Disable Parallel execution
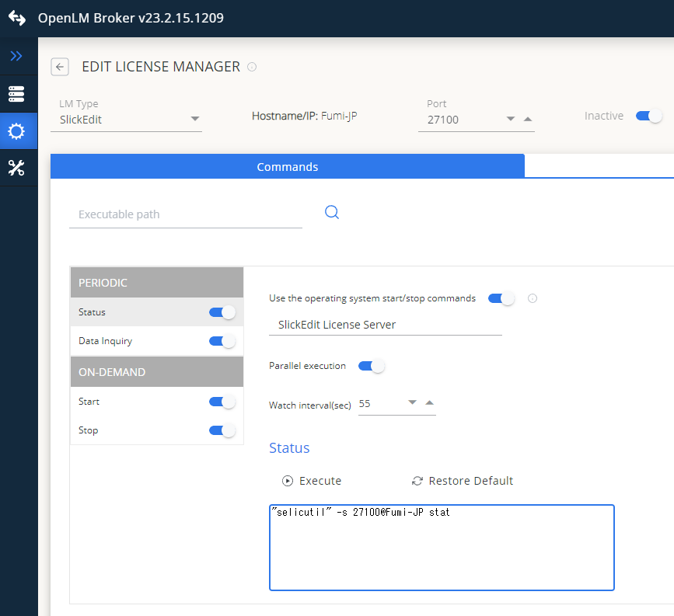 coord(371,366)
